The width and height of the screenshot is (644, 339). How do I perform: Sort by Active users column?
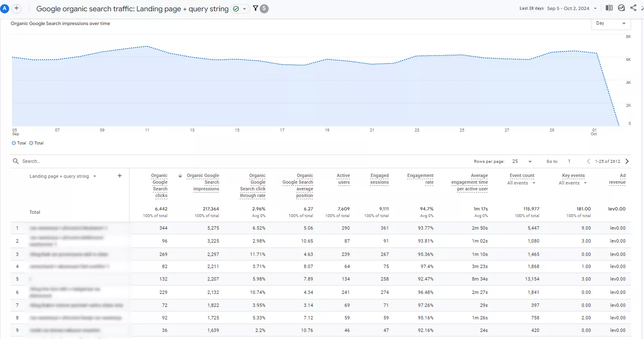(343, 179)
